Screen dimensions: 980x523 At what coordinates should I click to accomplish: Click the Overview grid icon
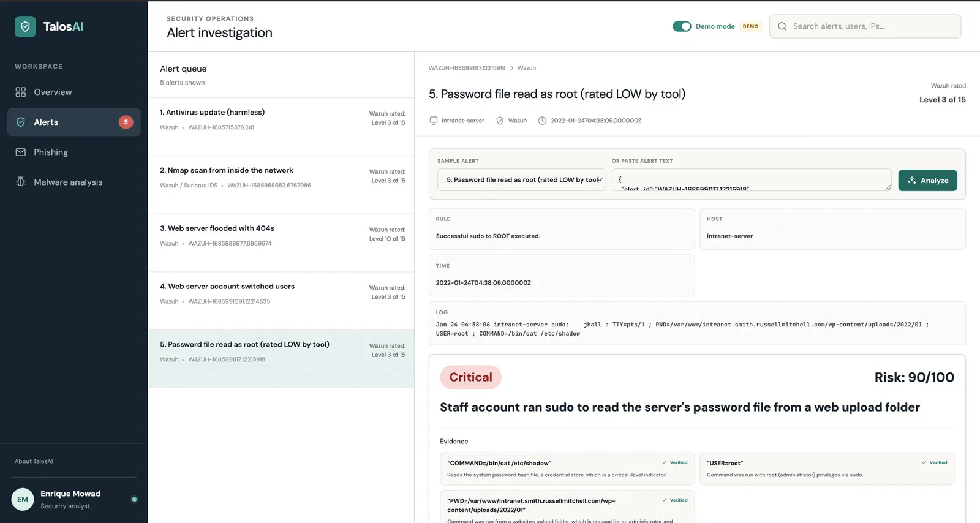[21, 92]
